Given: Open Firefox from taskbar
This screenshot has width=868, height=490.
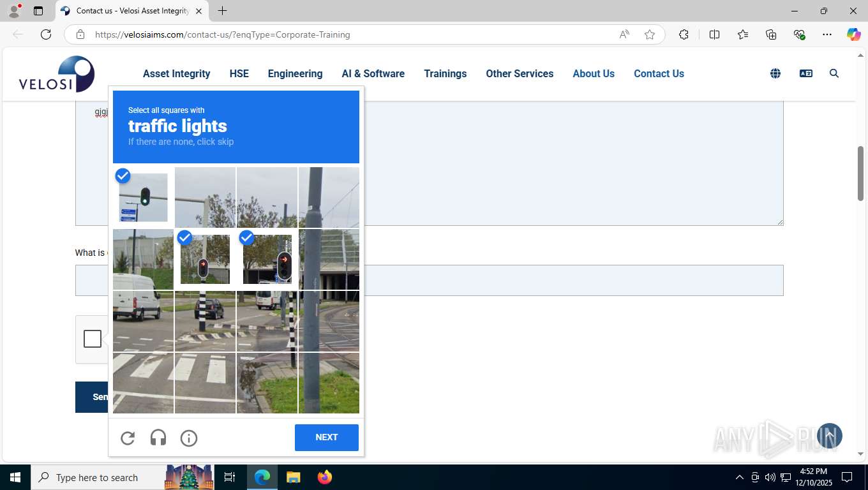Looking at the screenshot, I should tap(325, 477).
